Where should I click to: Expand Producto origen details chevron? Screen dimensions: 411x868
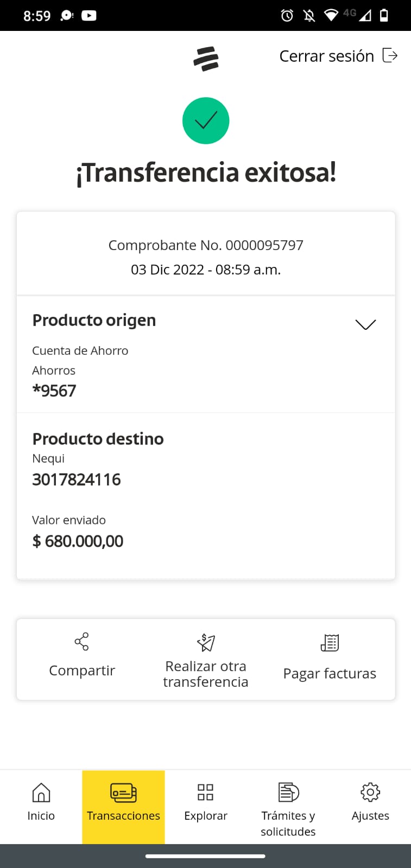point(365,324)
